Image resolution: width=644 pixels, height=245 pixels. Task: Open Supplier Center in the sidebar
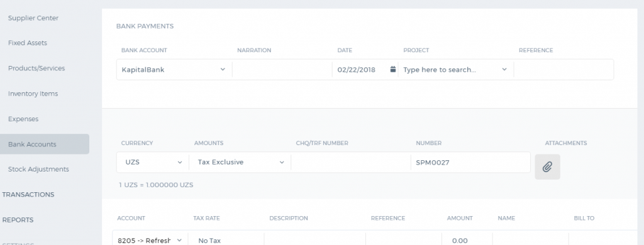click(x=33, y=18)
